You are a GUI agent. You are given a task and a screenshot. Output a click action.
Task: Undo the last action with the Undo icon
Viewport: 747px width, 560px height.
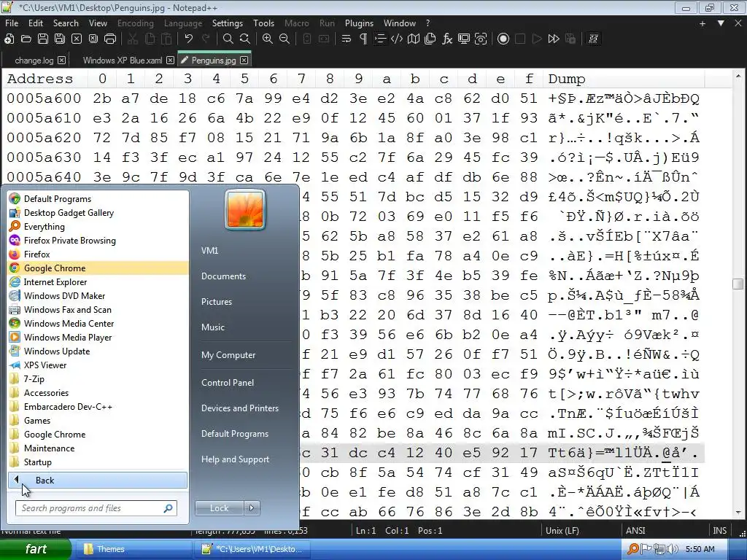click(x=189, y=39)
